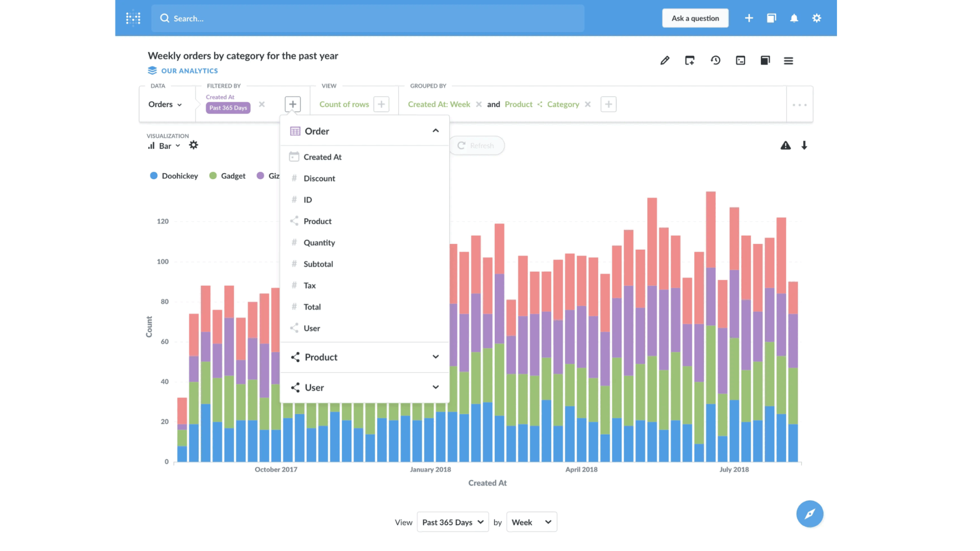Open the revision history clock icon
Screen dimensions: 980x551
[715, 60]
